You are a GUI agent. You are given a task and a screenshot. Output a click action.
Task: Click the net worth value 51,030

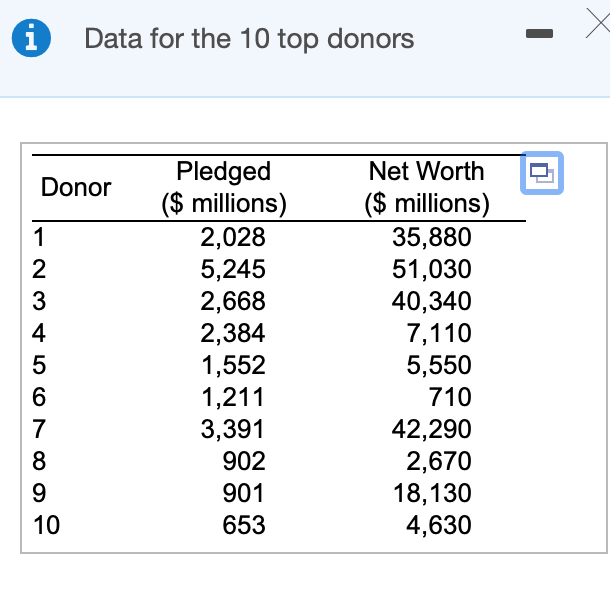[432, 269]
